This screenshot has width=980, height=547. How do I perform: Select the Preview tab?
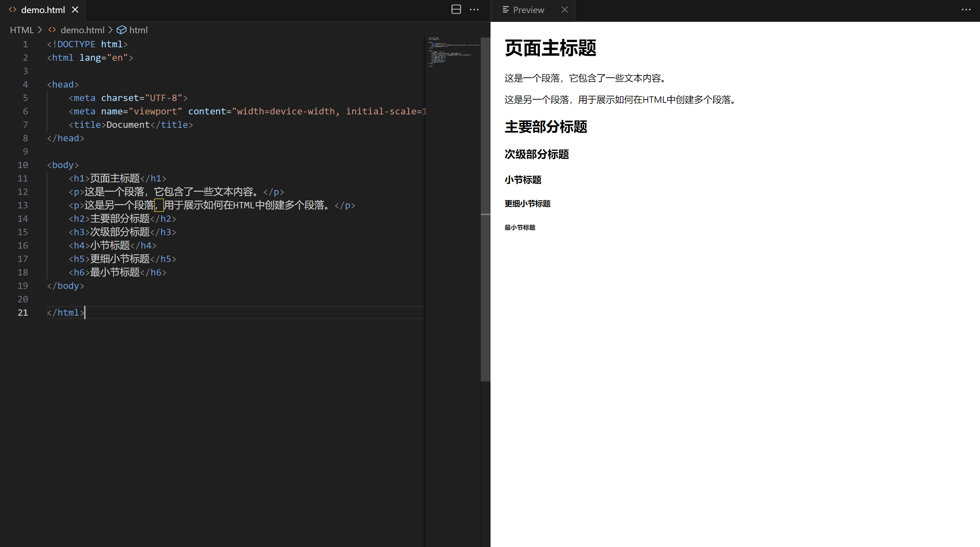[528, 10]
